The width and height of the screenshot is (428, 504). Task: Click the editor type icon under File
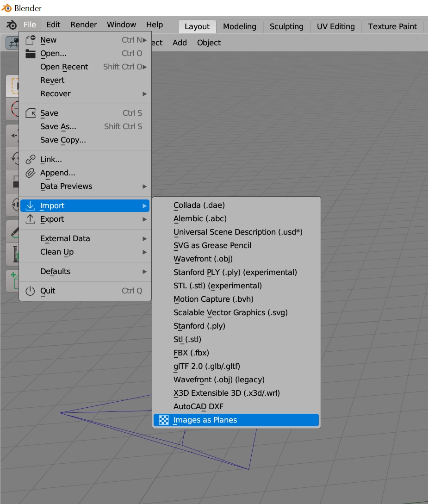(13, 43)
